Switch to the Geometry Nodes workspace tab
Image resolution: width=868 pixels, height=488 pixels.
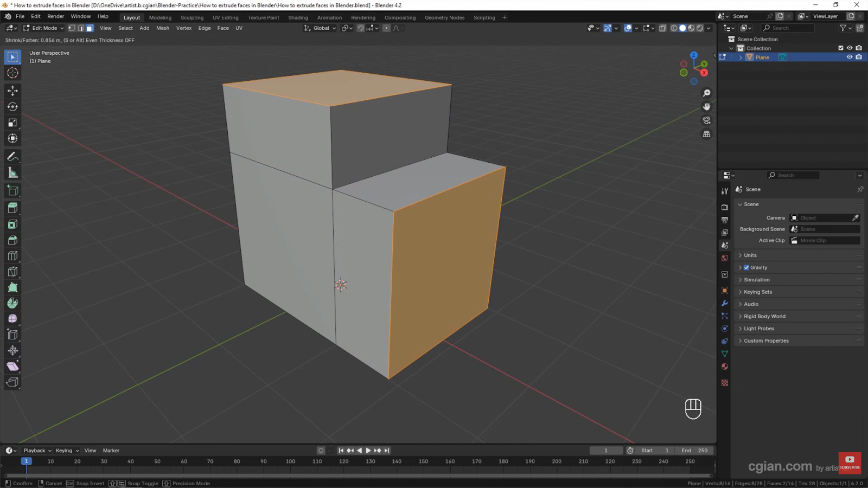click(444, 17)
